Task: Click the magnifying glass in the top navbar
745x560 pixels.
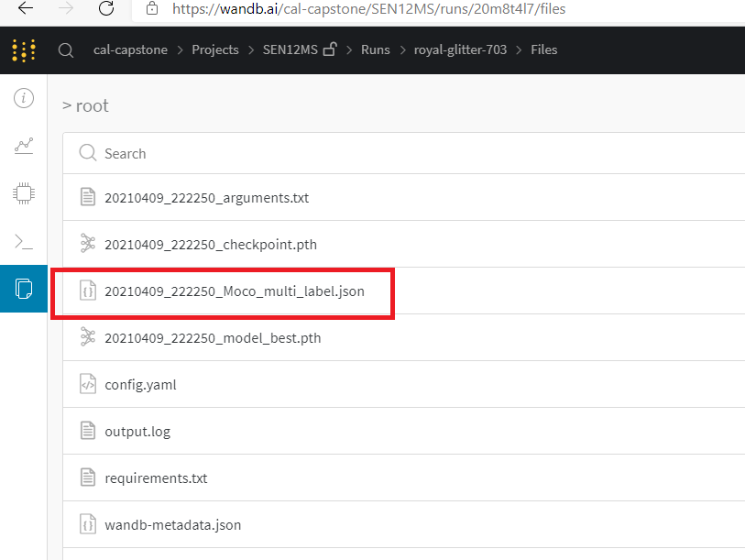Action: (x=65, y=50)
